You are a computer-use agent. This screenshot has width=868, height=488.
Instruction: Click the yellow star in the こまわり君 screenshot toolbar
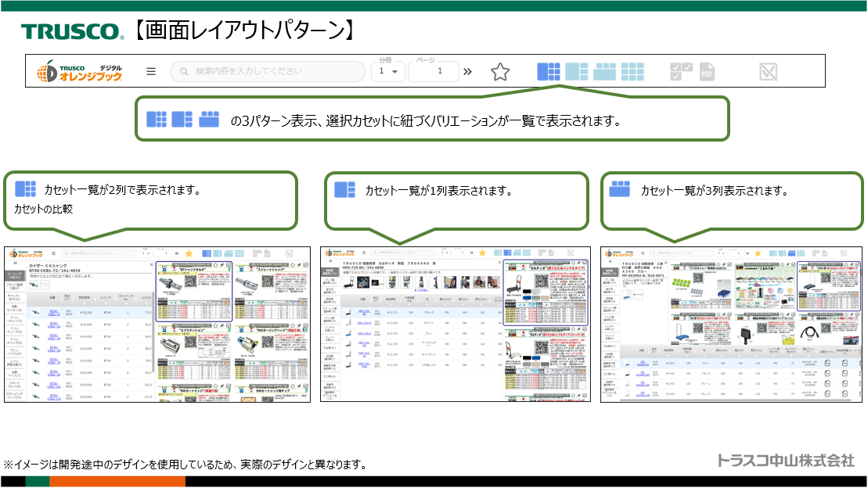point(758,253)
